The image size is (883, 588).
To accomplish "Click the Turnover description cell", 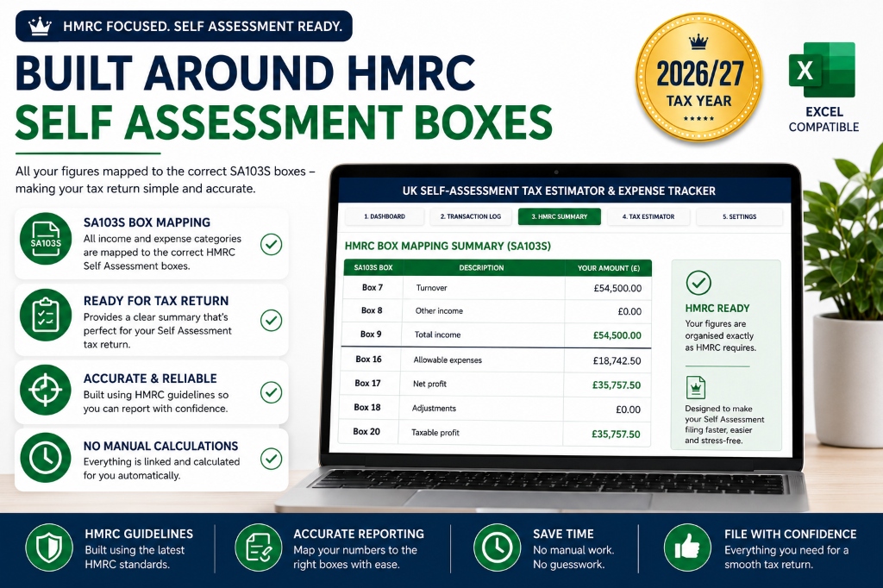I will (484, 288).
